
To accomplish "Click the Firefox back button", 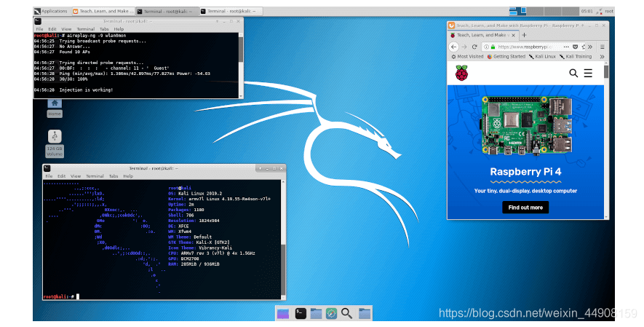I will click(x=454, y=47).
